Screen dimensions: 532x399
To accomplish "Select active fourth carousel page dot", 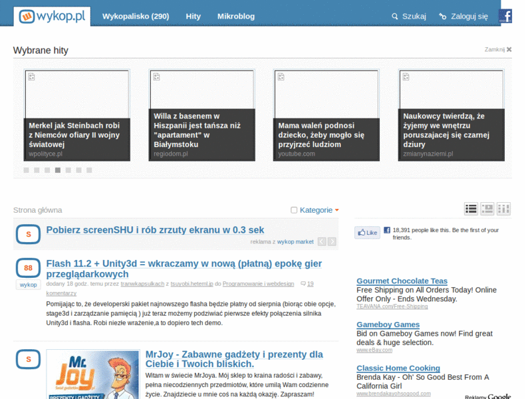I will (58, 170).
